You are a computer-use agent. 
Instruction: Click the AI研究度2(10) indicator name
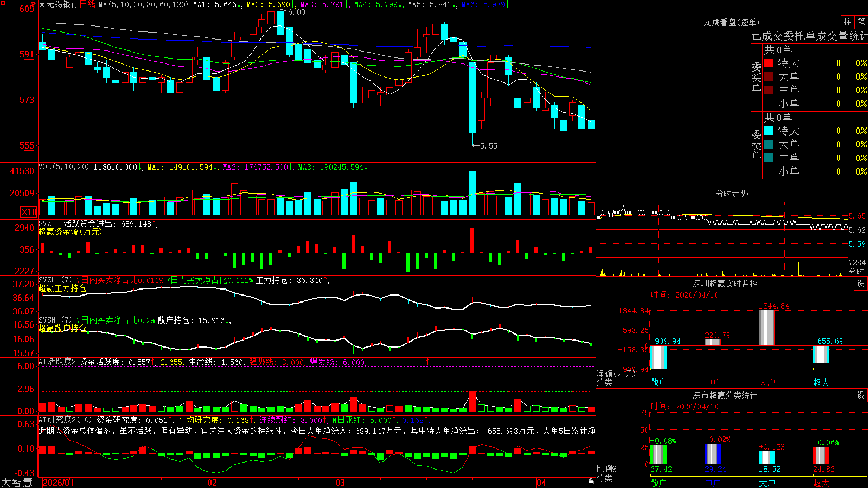click(x=65, y=420)
